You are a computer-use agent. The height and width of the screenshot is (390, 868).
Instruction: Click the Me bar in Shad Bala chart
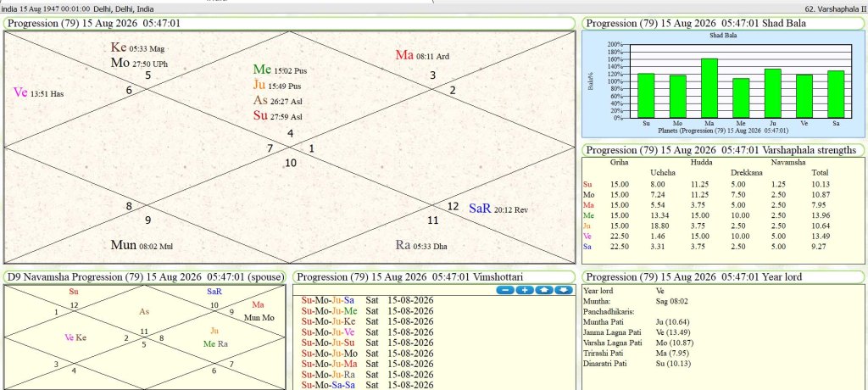pos(741,98)
